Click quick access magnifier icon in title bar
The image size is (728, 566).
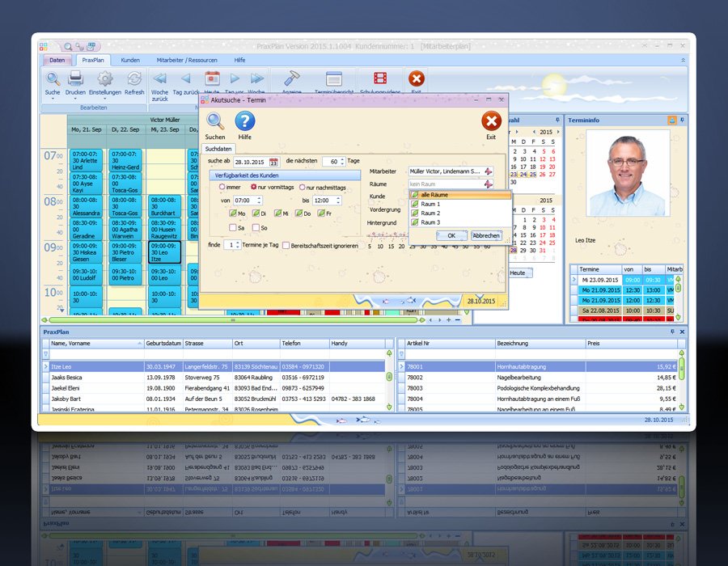pos(68,46)
